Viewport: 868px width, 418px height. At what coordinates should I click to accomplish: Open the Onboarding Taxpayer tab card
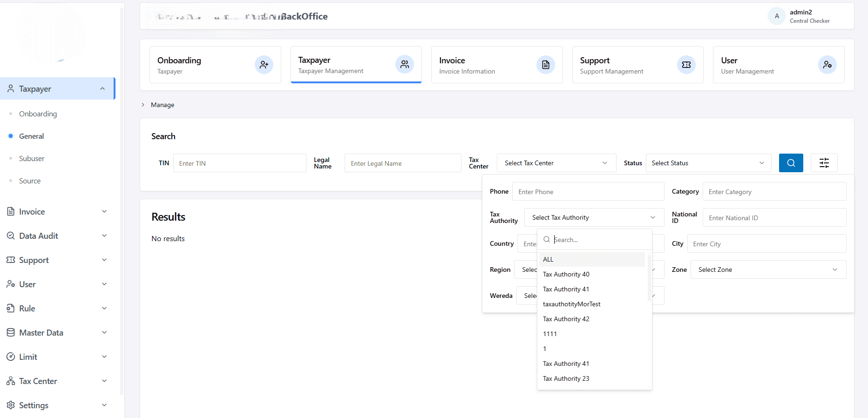(215, 65)
